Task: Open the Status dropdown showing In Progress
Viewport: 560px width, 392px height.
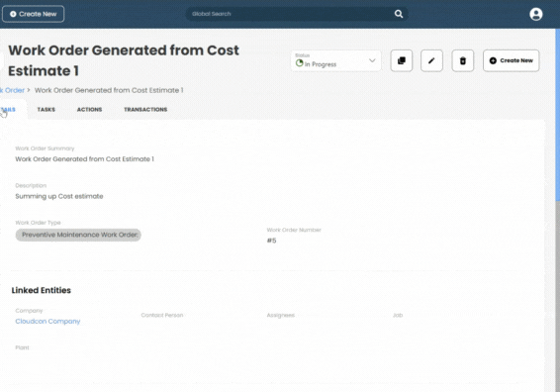Action: 335,60
